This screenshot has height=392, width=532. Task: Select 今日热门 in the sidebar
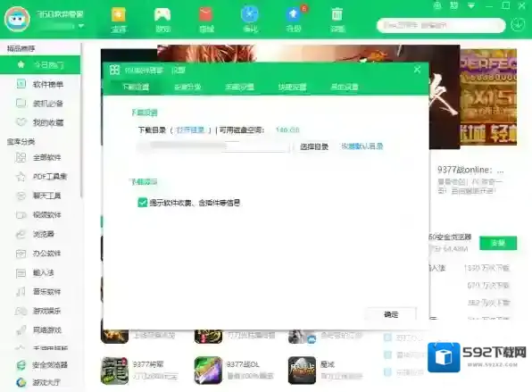point(40,64)
